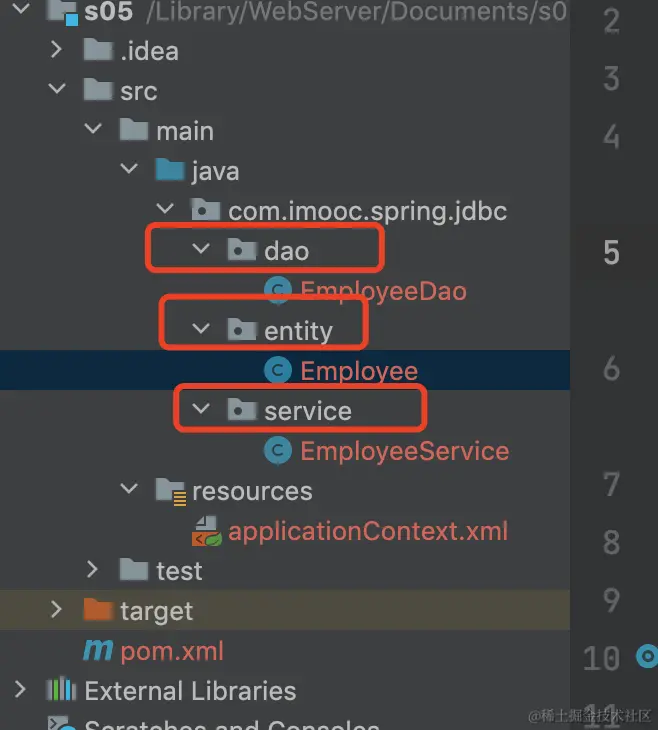Screen dimensions: 658x730
Task: Click the External Libraries icon
Action: point(62,691)
